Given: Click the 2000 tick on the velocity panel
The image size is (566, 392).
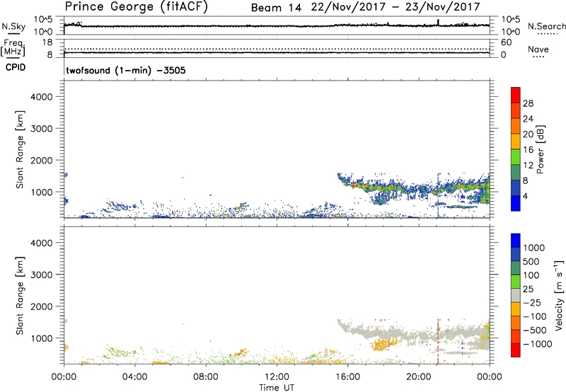Looking at the screenshot, I should click(41, 306).
